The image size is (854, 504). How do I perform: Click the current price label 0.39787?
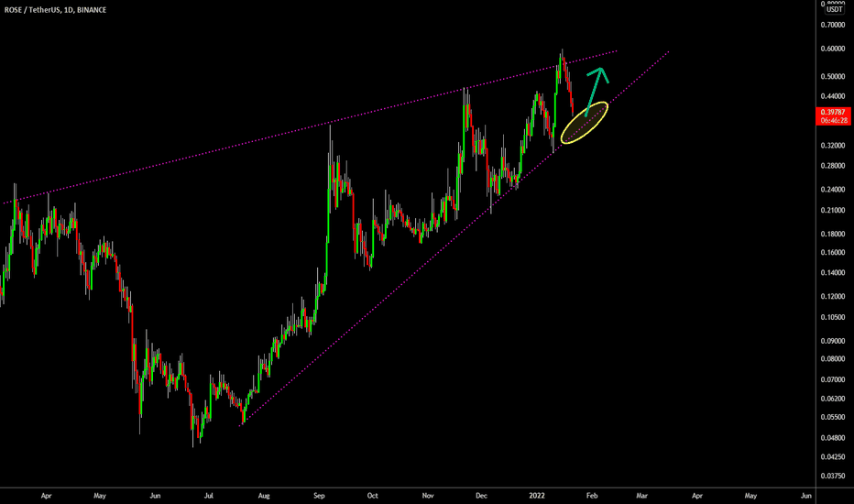tap(833, 112)
